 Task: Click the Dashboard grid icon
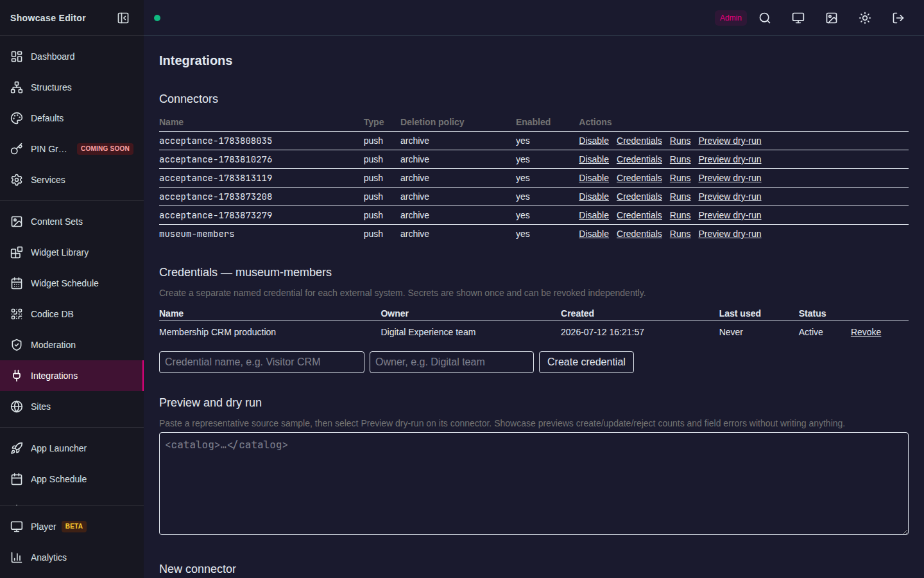coord(17,57)
